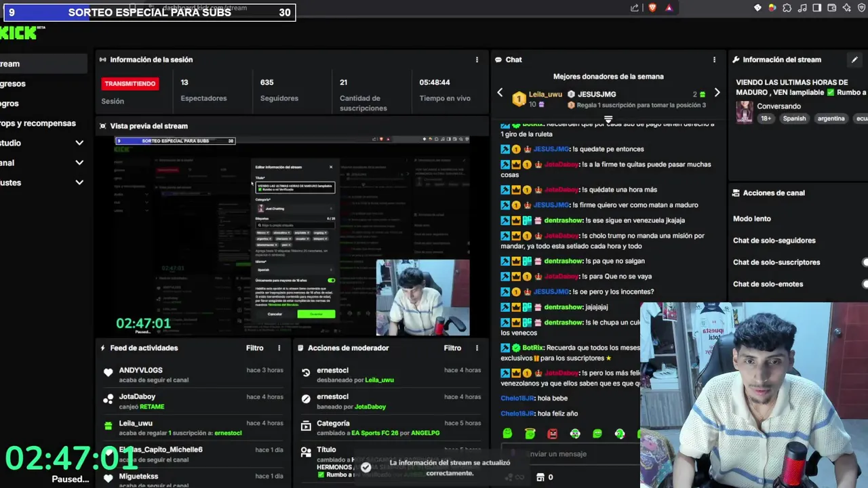Click the music note media control icon
Image resolution: width=868 pixels, height=488 pixels.
[x=802, y=8]
